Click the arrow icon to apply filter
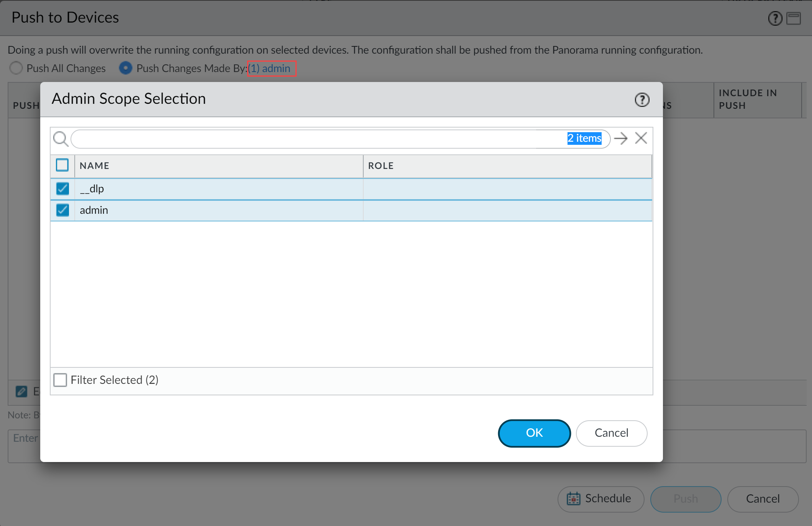The image size is (812, 526). tap(621, 138)
